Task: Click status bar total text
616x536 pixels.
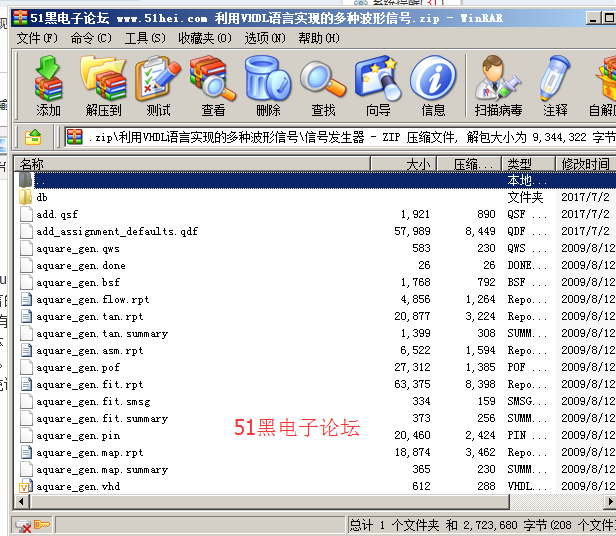Action: [x=482, y=525]
